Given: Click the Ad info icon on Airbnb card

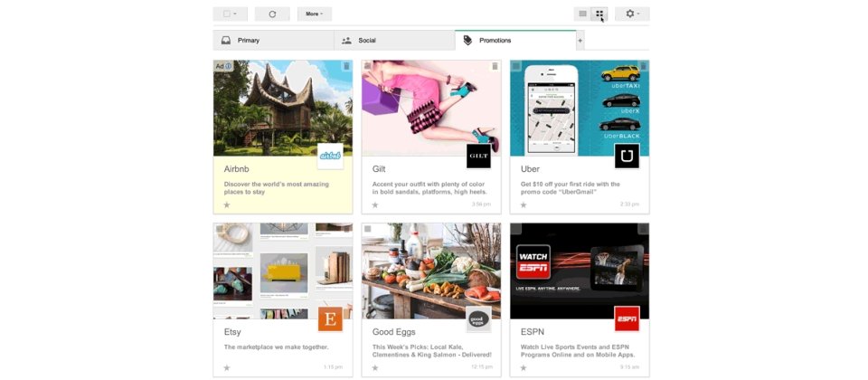Looking at the screenshot, I should pos(229,66).
